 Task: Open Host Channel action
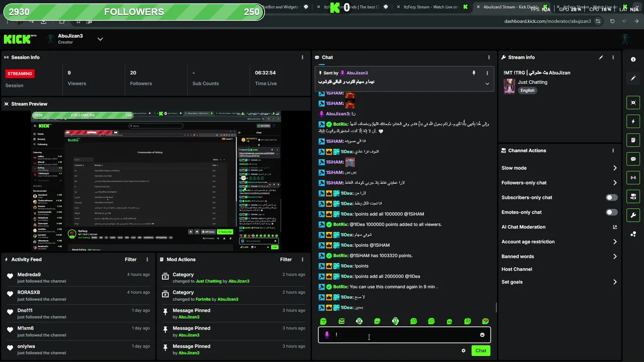(x=517, y=269)
